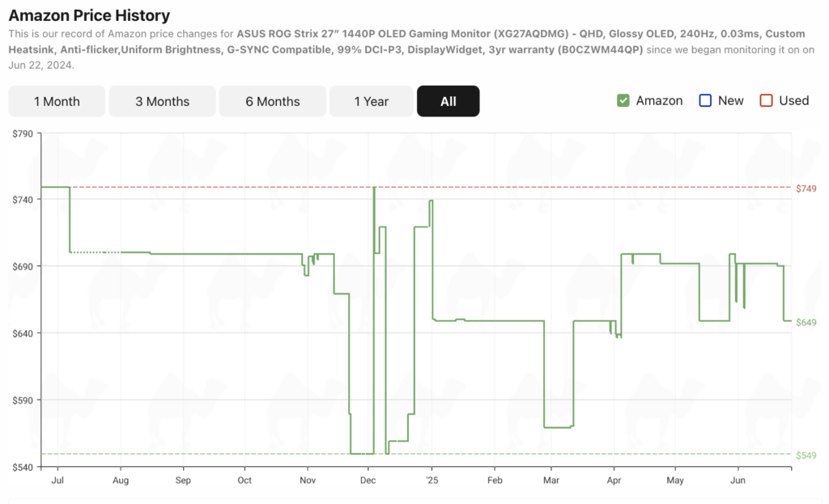
Task: Click the '25 year x-axis label
Action: [x=432, y=481]
